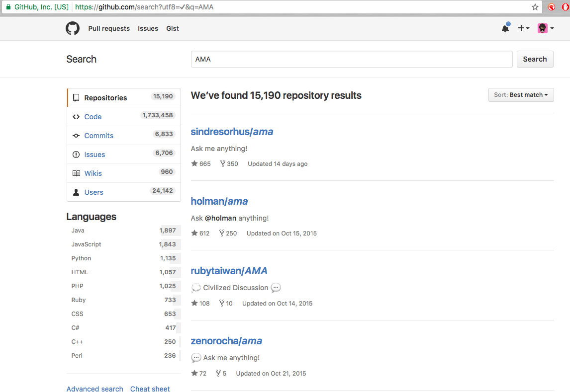The image size is (570, 392).
Task: Open the GitHub Octocat home logo
Action: coord(72,28)
